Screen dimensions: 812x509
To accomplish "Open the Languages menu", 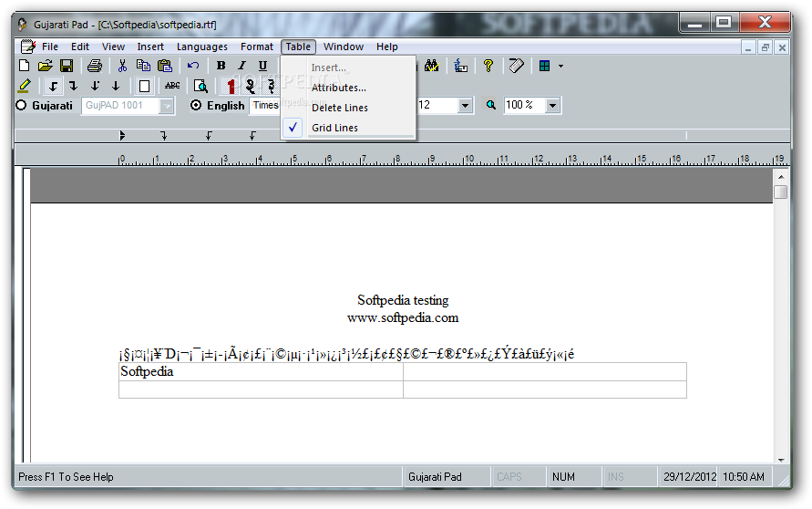I will pos(202,47).
